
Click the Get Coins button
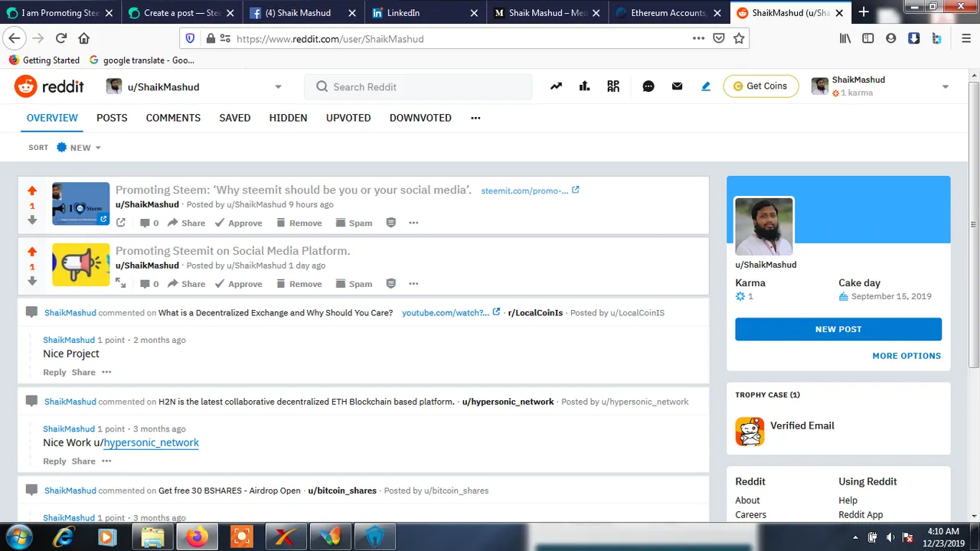point(760,86)
